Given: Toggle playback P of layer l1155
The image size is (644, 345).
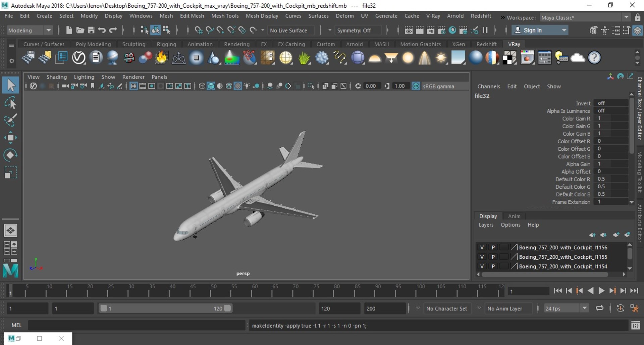Looking at the screenshot, I should pyautogui.click(x=493, y=257).
